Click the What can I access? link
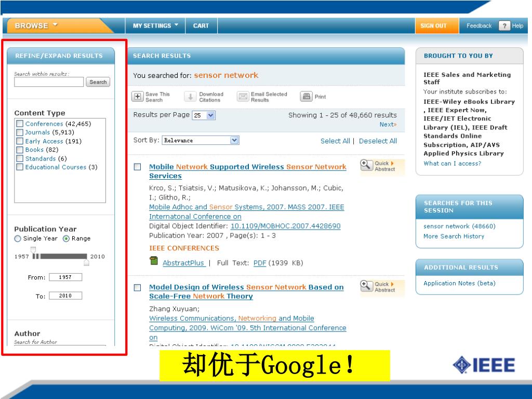The height and width of the screenshot is (399, 532). [x=453, y=164]
